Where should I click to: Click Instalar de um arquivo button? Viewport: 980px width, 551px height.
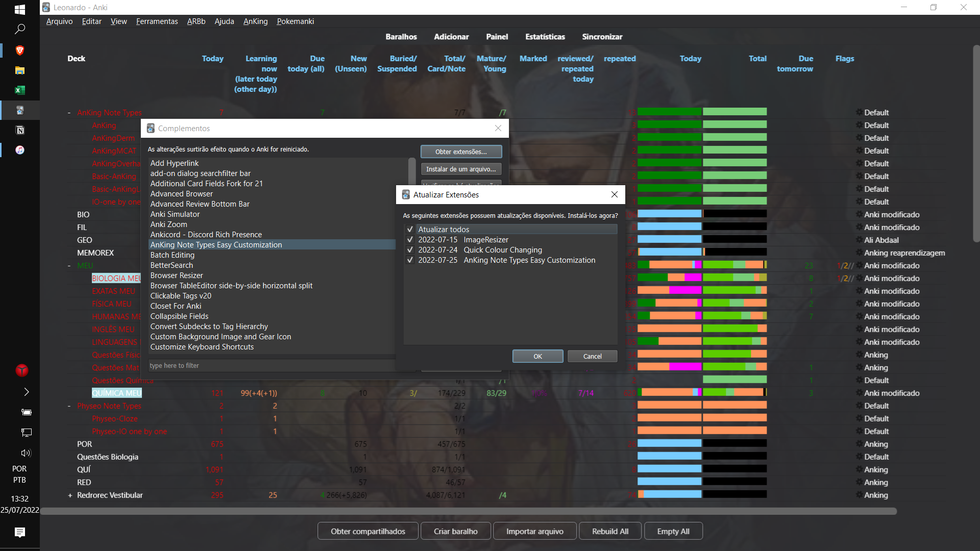[x=461, y=169]
